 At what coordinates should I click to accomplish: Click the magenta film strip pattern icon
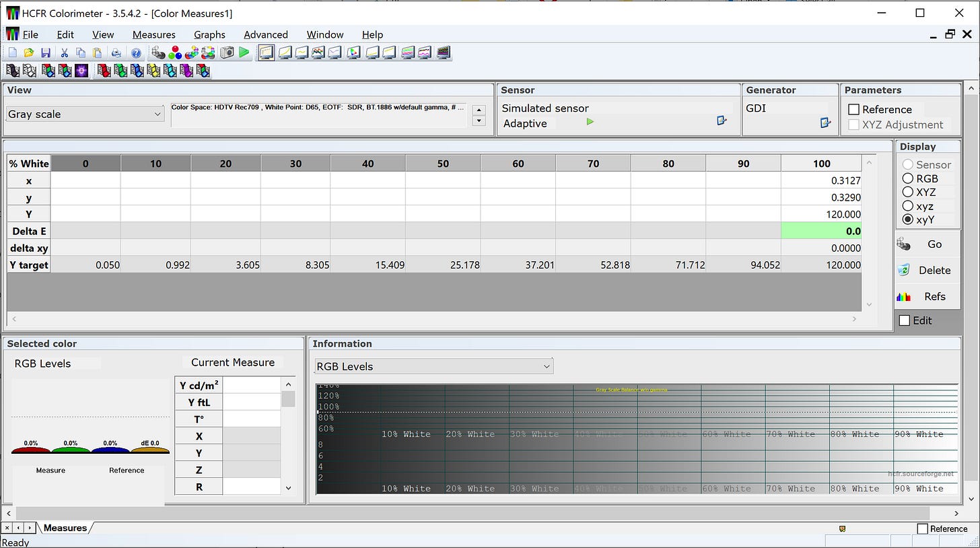[x=186, y=70]
